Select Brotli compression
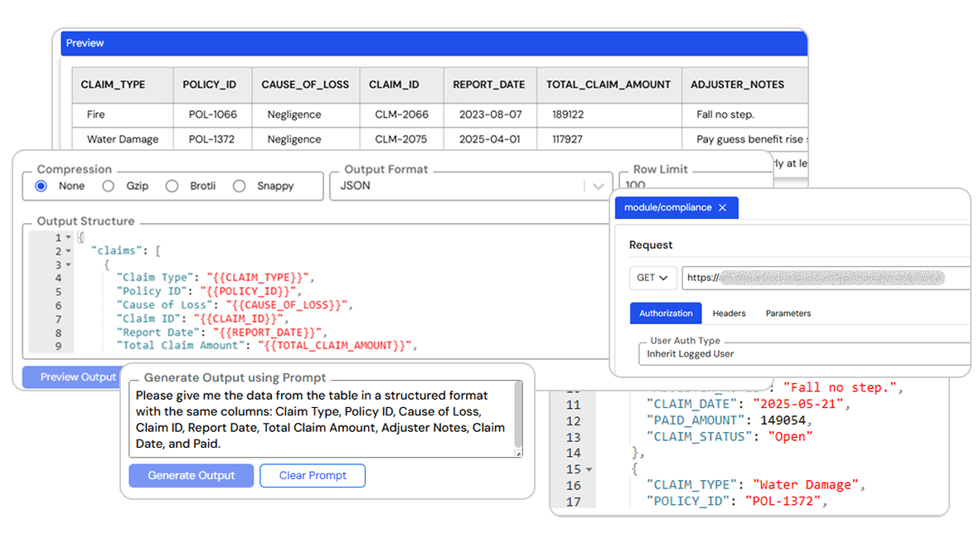 (172, 186)
